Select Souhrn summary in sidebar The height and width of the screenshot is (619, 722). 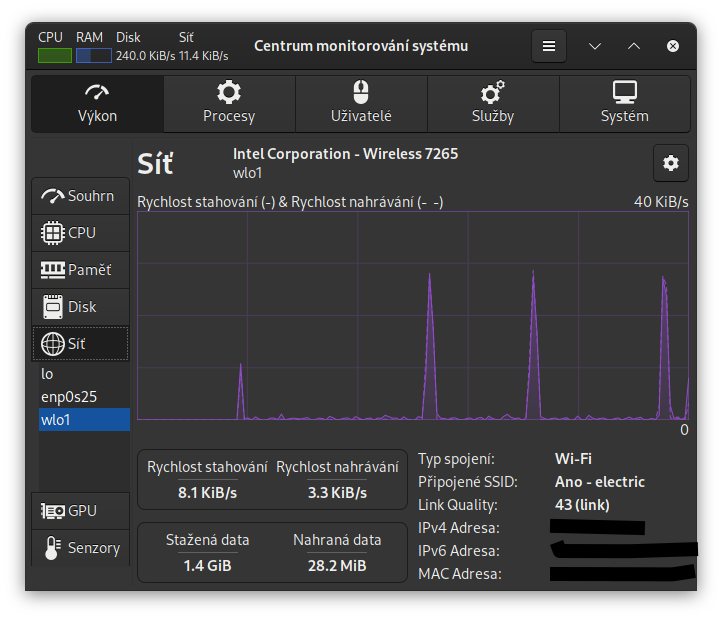(x=80, y=196)
